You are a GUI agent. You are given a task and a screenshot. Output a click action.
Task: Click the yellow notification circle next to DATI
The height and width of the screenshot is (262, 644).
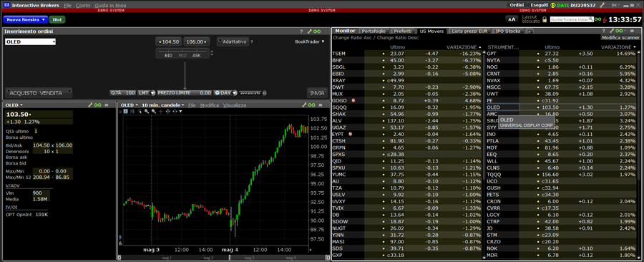(x=553, y=5)
